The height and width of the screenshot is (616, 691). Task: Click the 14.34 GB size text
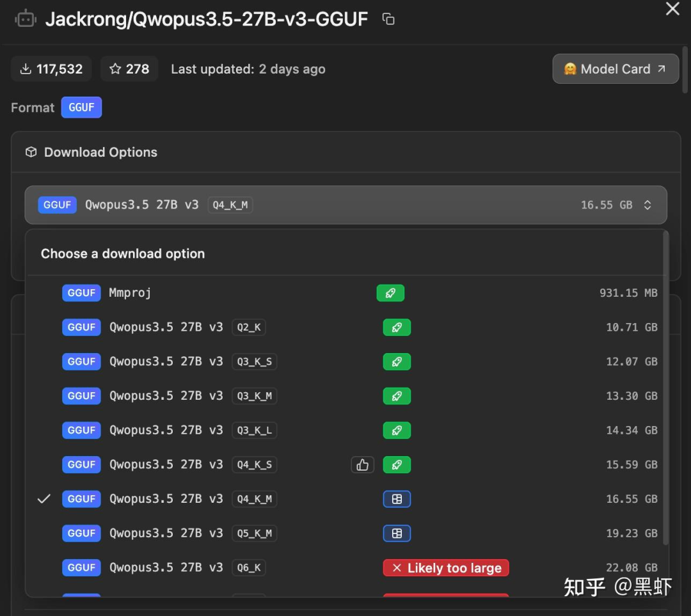tap(632, 430)
